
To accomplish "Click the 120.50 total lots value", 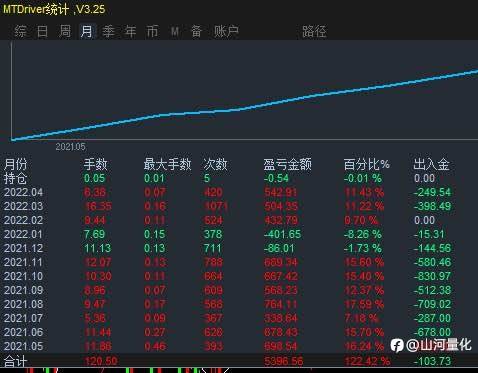I will tap(101, 361).
